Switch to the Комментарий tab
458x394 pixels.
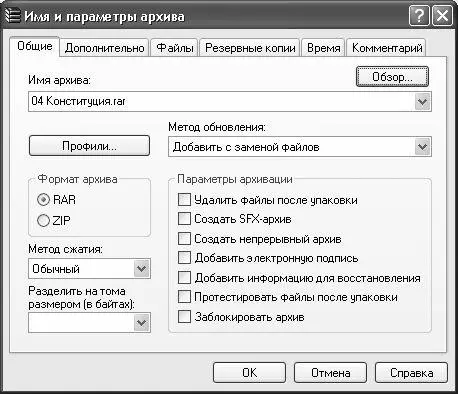pyautogui.click(x=387, y=48)
